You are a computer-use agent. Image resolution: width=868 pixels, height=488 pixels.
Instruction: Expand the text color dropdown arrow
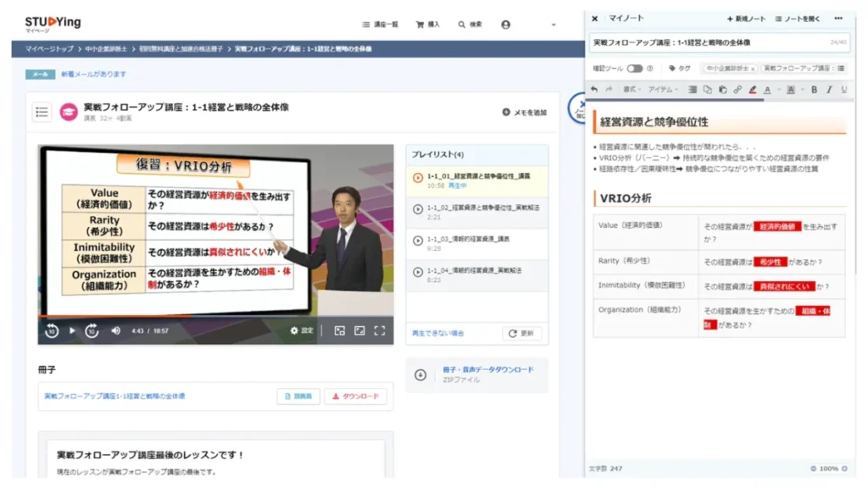click(778, 90)
